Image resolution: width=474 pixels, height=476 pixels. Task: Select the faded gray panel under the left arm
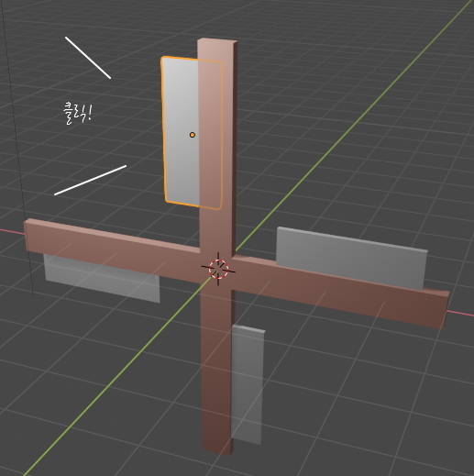tap(103, 278)
